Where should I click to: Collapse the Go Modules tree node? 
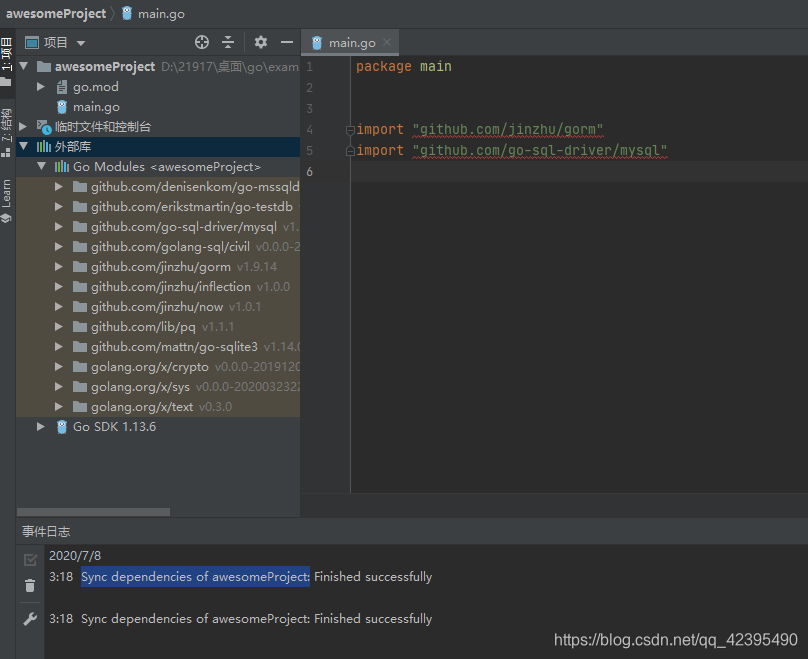[x=41, y=166]
